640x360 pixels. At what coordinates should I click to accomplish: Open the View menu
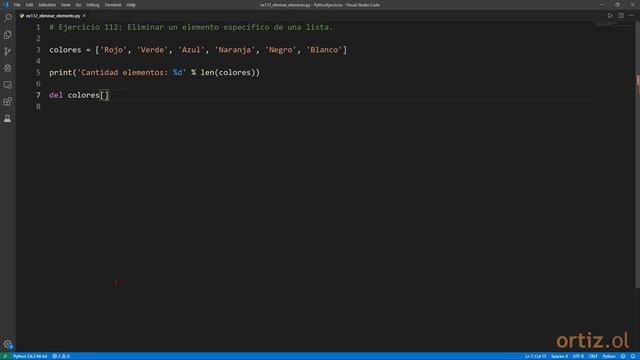(x=66, y=5)
